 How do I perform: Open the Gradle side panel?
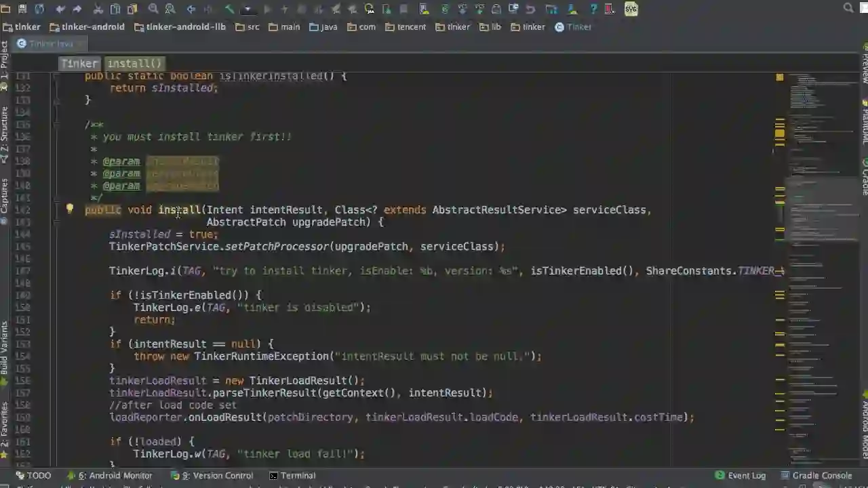pos(864,176)
